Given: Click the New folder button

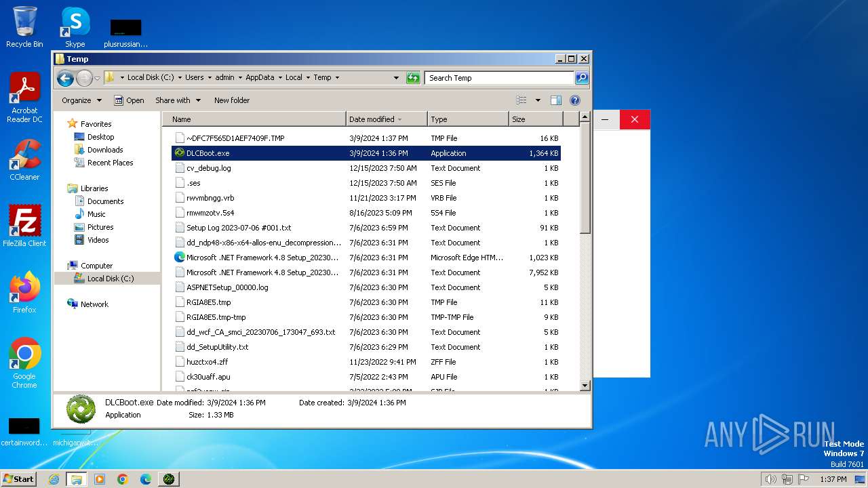Looking at the screenshot, I should 232,100.
